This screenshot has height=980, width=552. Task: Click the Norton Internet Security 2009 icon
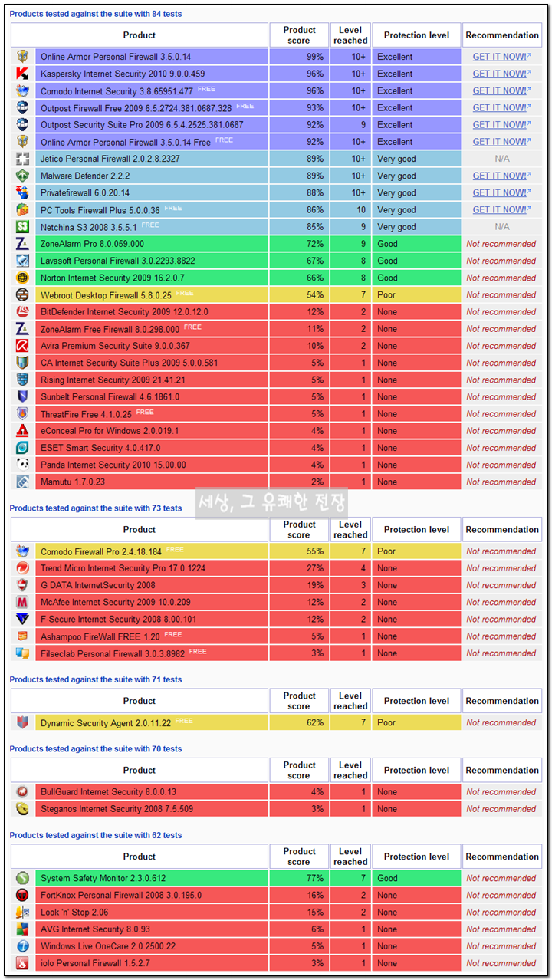(x=23, y=278)
